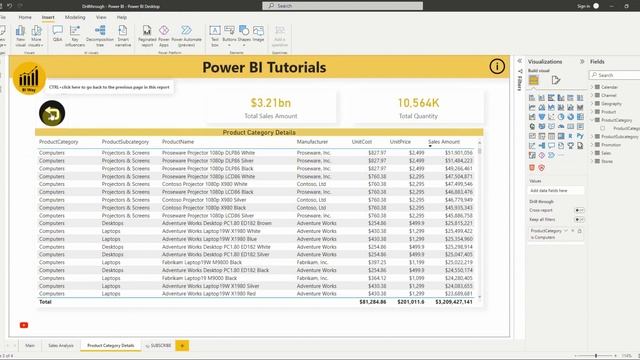
Task: Collapse the Visualizations pane using its chevron
Action: pyautogui.click(x=582, y=62)
